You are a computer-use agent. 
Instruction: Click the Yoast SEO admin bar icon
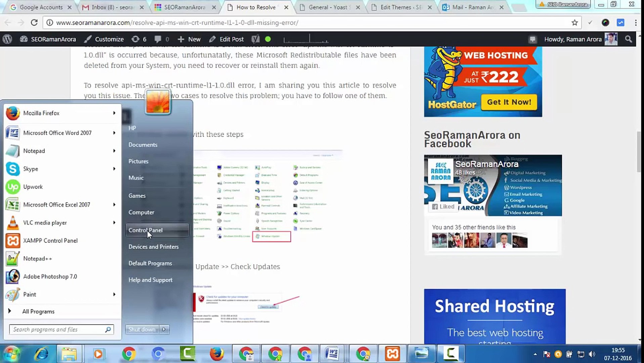pyautogui.click(x=256, y=39)
